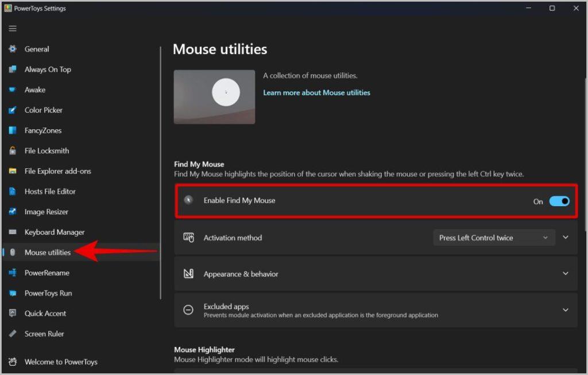This screenshot has height=375, width=588.
Task: Click the Welcome to PowerToys icon
Action: pyautogui.click(x=13, y=362)
